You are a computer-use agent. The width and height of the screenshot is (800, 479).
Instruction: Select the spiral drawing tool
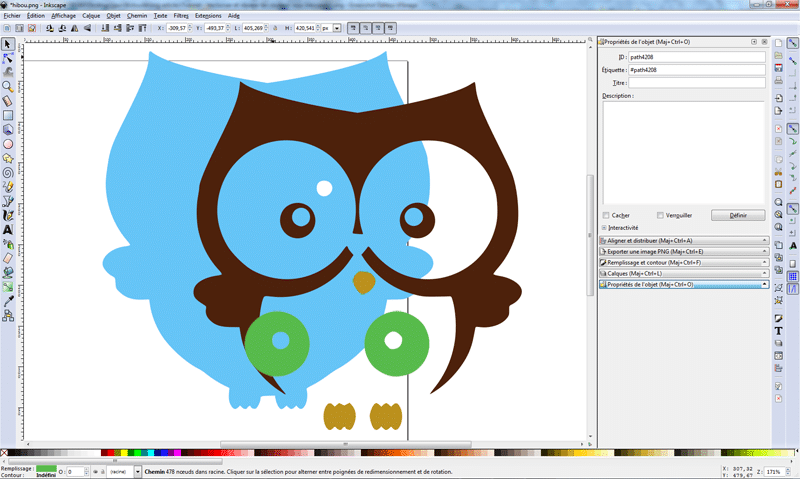[8, 172]
